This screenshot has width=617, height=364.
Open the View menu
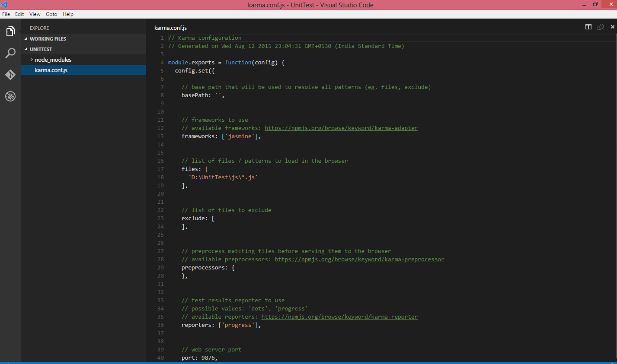pos(35,14)
